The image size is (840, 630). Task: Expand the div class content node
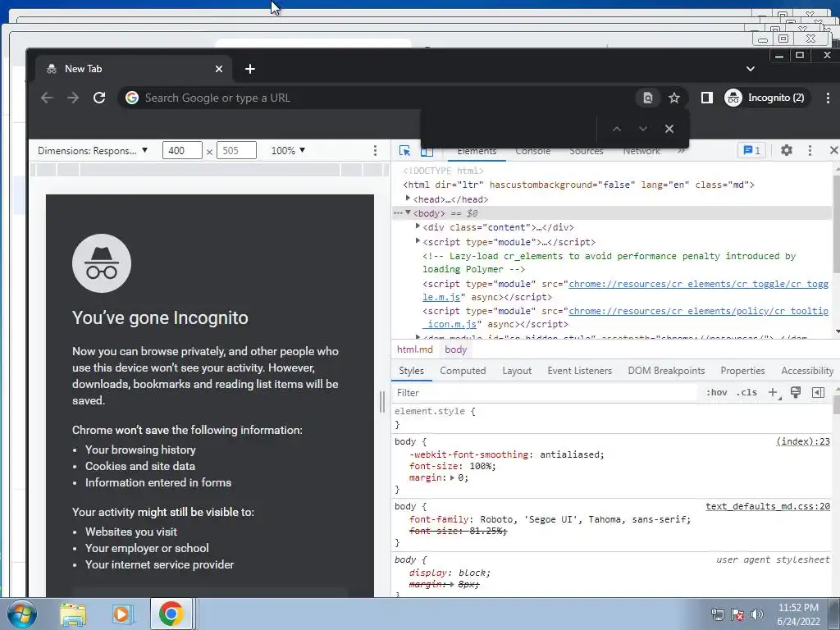(x=418, y=226)
